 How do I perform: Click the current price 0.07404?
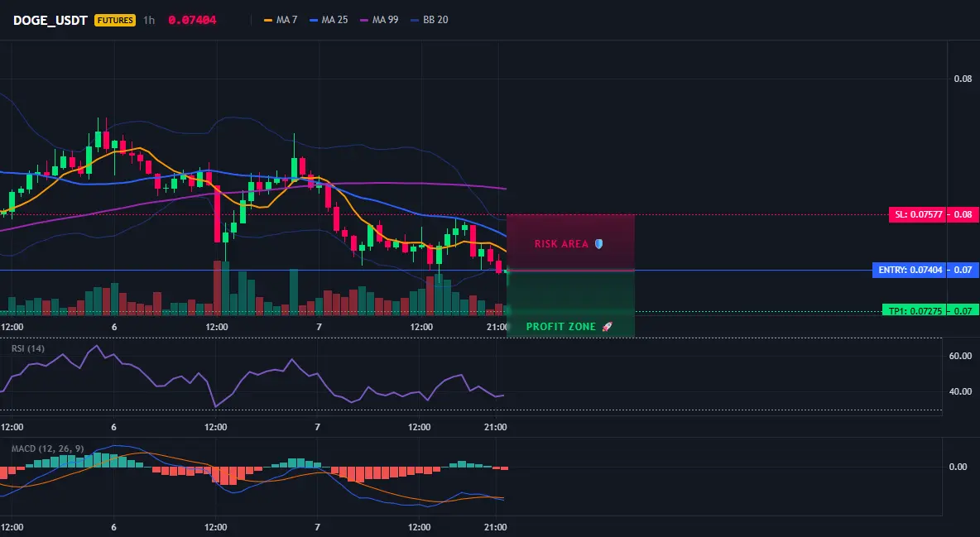coord(192,20)
